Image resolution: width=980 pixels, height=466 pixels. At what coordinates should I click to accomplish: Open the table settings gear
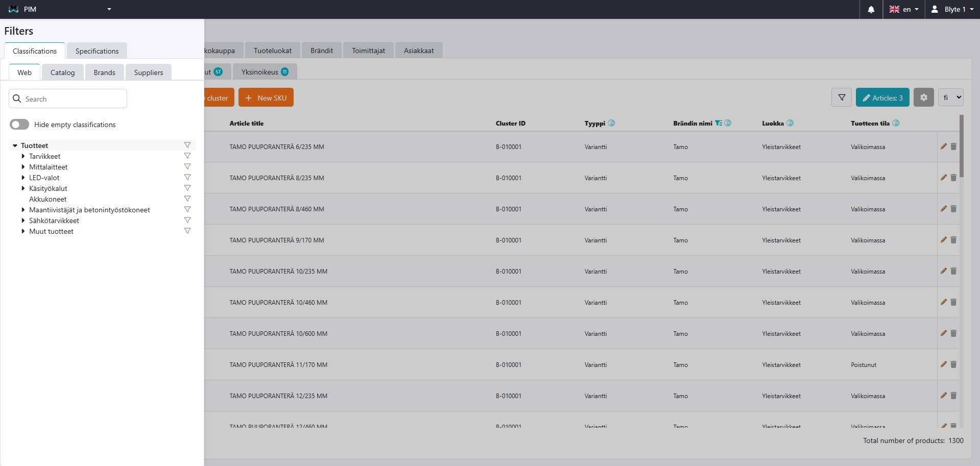(x=923, y=97)
